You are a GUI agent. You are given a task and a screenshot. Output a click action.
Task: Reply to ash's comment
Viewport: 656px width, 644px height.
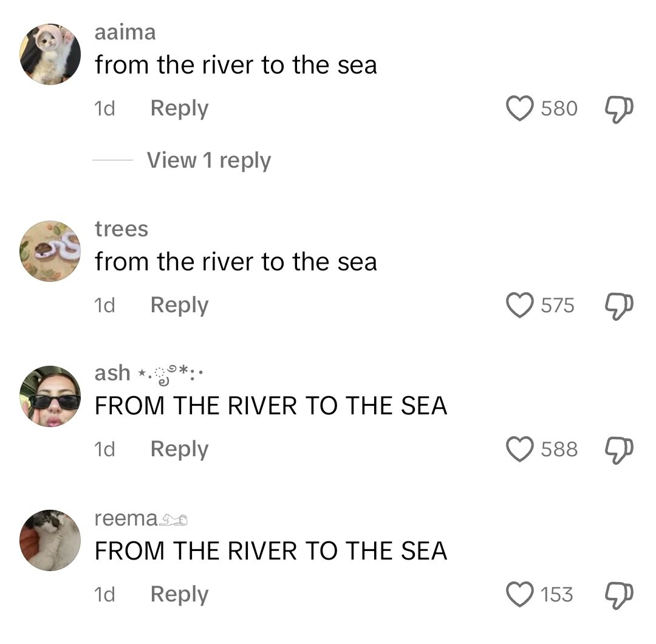click(x=179, y=450)
